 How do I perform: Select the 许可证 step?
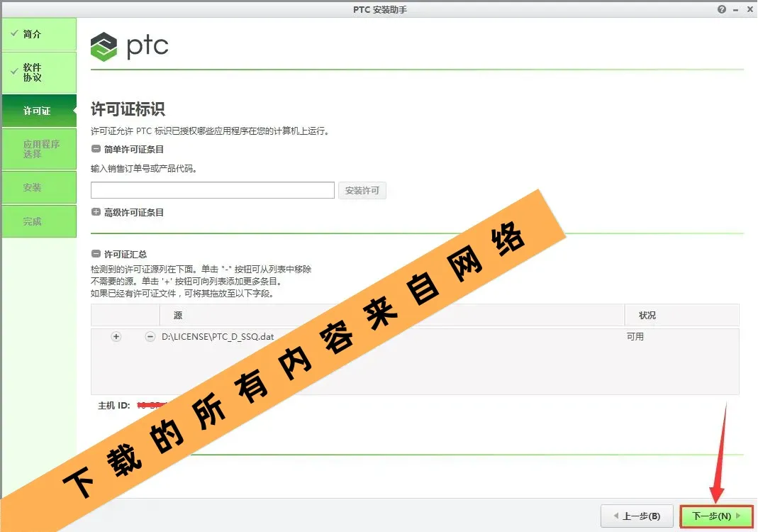coord(39,111)
